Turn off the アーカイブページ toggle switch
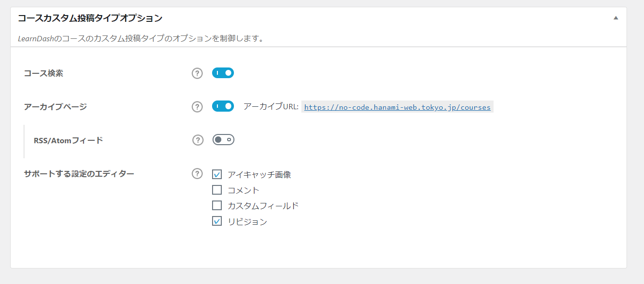 coord(223,106)
